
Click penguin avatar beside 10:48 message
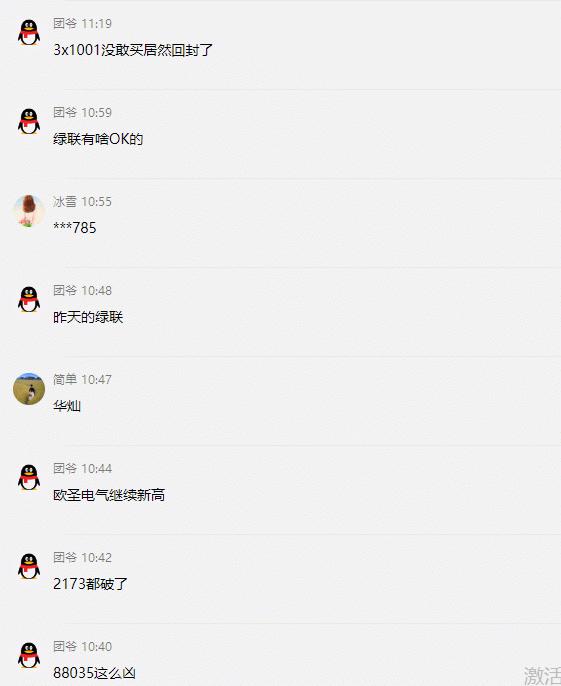[x=29, y=300]
